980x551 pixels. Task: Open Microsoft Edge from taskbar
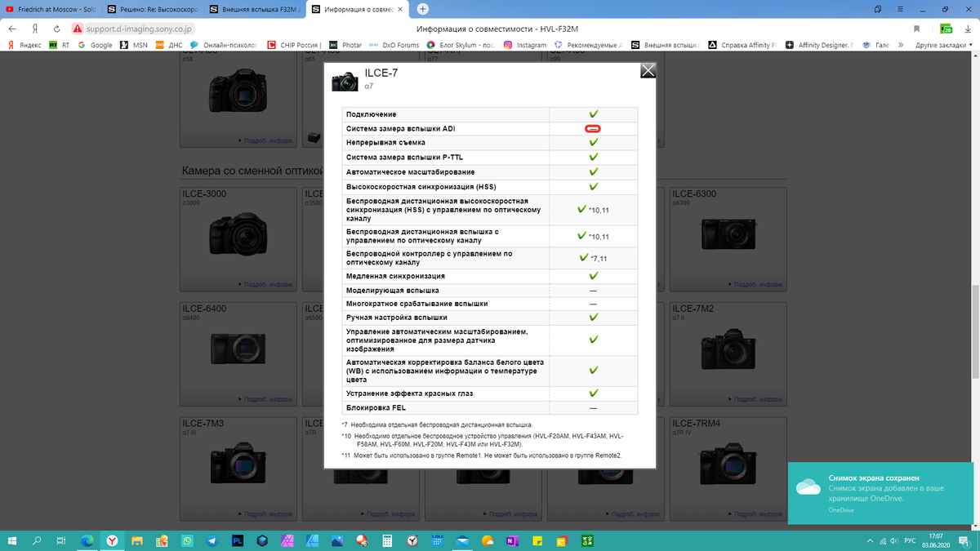click(x=87, y=540)
